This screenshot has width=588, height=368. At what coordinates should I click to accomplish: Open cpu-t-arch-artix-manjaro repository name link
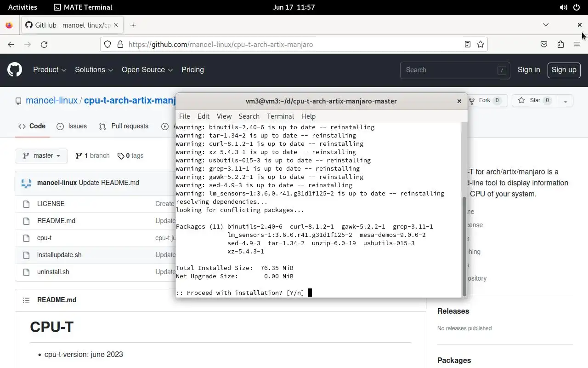(130, 101)
